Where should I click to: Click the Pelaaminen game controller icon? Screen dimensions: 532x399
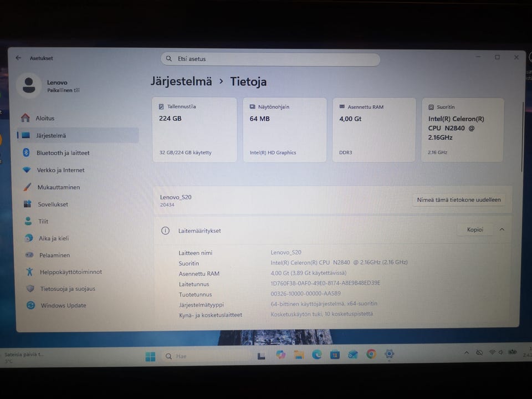click(x=29, y=254)
